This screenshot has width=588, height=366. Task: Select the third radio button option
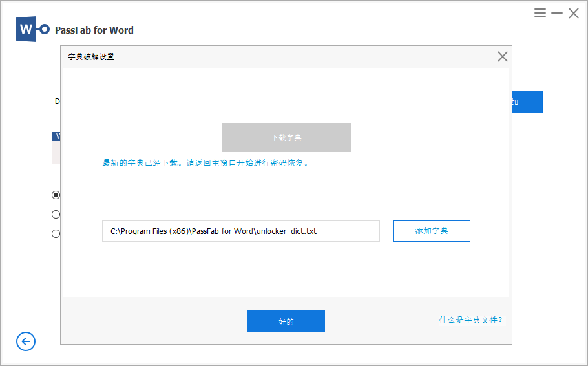point(56,234)
